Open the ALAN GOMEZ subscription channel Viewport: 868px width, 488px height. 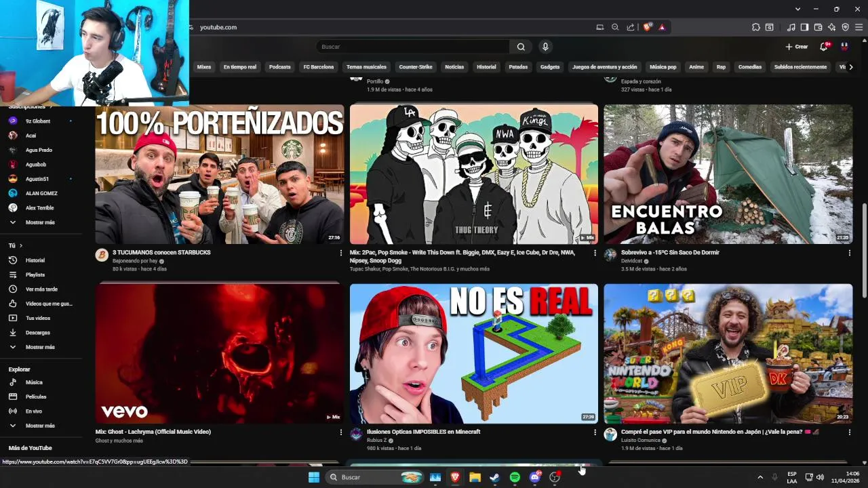(41, 193)
